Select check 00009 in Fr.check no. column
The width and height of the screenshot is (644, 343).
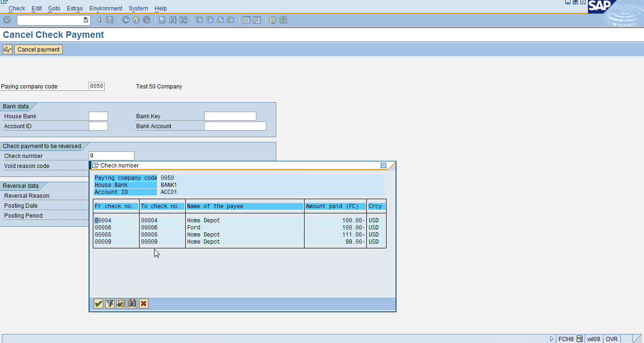point(103,242)
